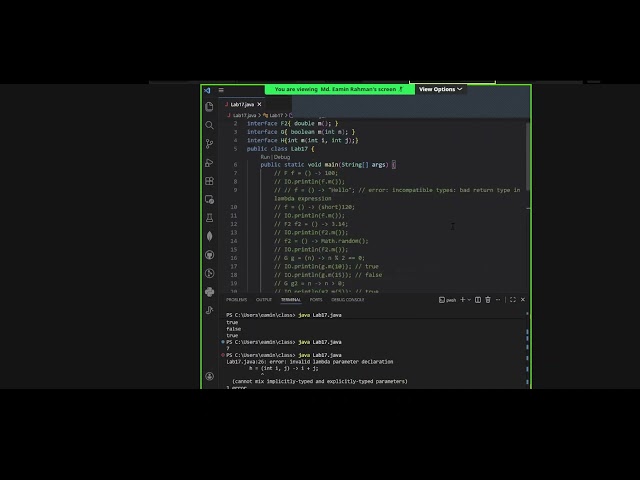Open Run and Debug view icon
This screenshot has height=480, width=640.
(209, 162)
